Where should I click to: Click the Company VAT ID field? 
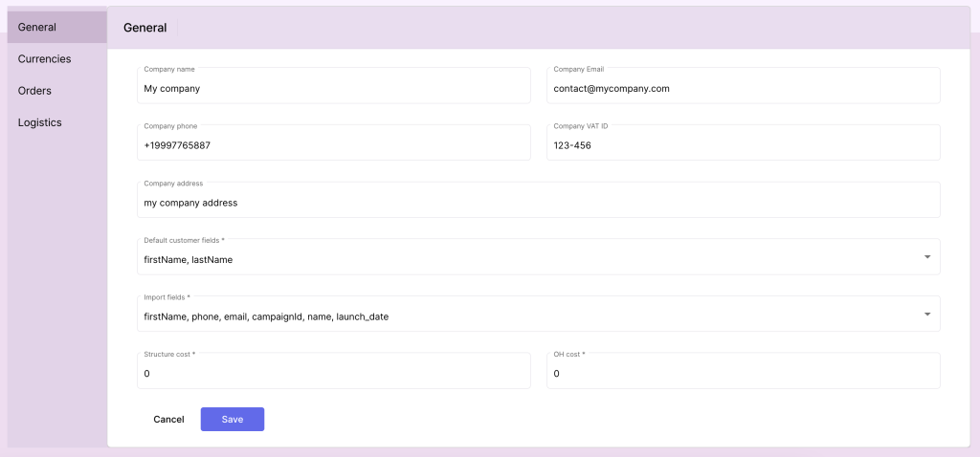point(743,145)
